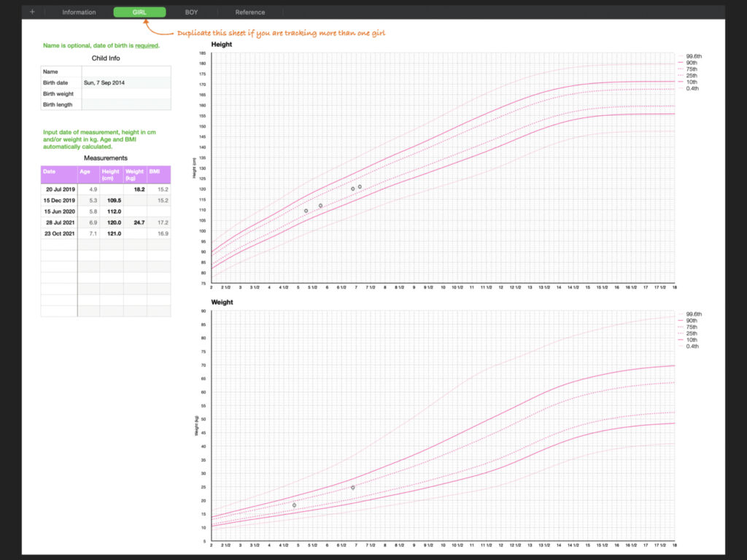Image resolution: width=747 pixels, height=560 pixels.
Task: Switch to the Information sheet tab
Action: pos(79,12)
